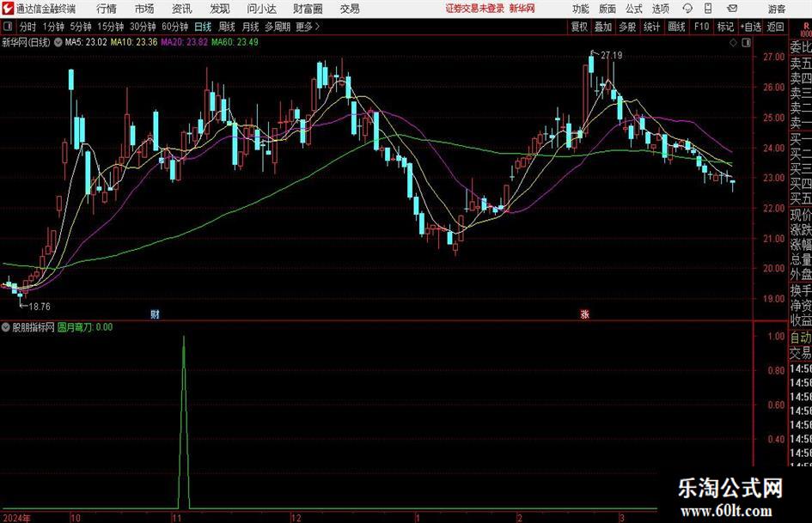The image size is (812, 523).
Task: Open the 问小达 menu
Action: click(x=261, y=9)
